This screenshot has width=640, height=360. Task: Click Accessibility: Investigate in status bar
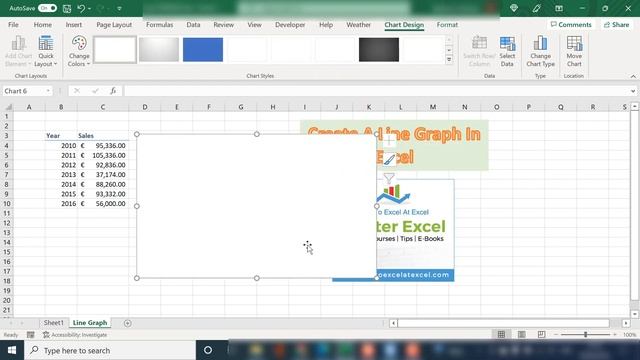coord(75,335)
